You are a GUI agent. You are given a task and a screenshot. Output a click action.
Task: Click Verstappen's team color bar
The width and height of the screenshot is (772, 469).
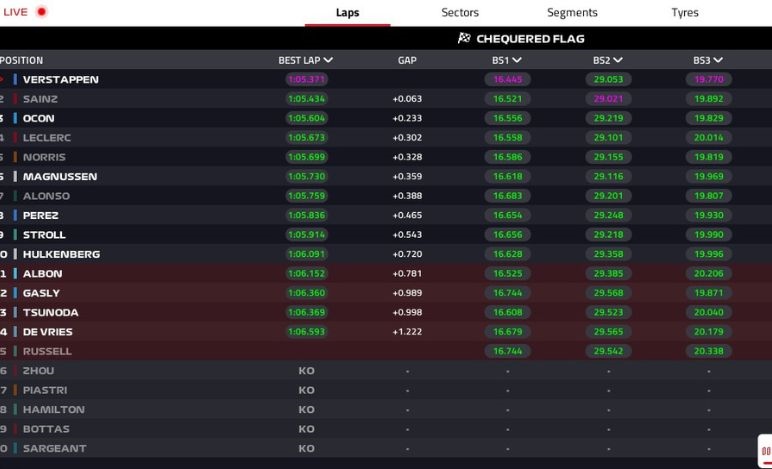coord(15,79)
